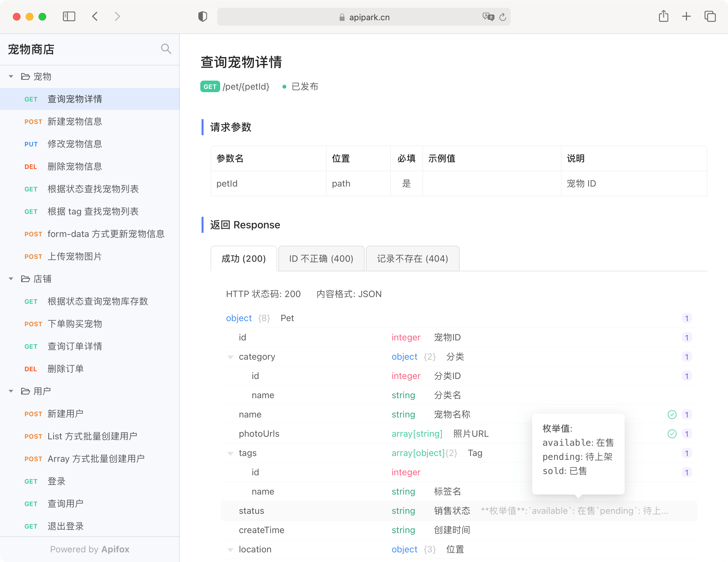728x562 pixels.
Task: Switch to ID 不正确 (400) tab
Action: (x=321, y=259)
